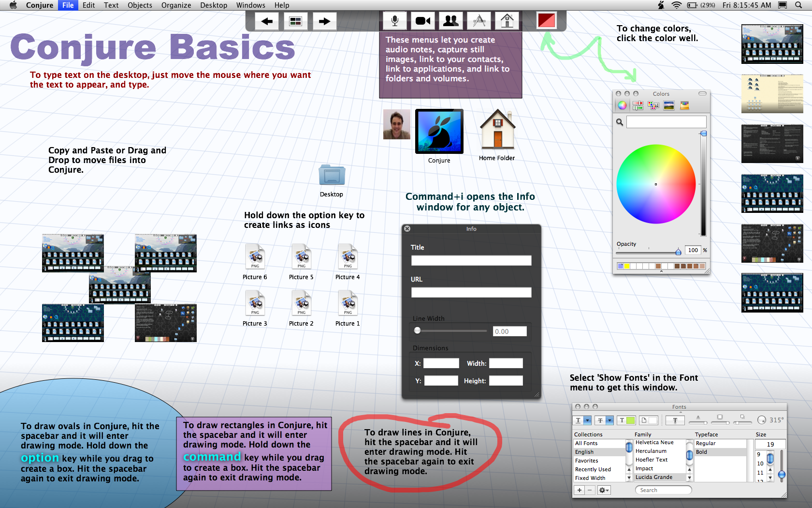Screen dimensions: 812x508
Task: Open the Objects menu
Action: pos(140,5)
